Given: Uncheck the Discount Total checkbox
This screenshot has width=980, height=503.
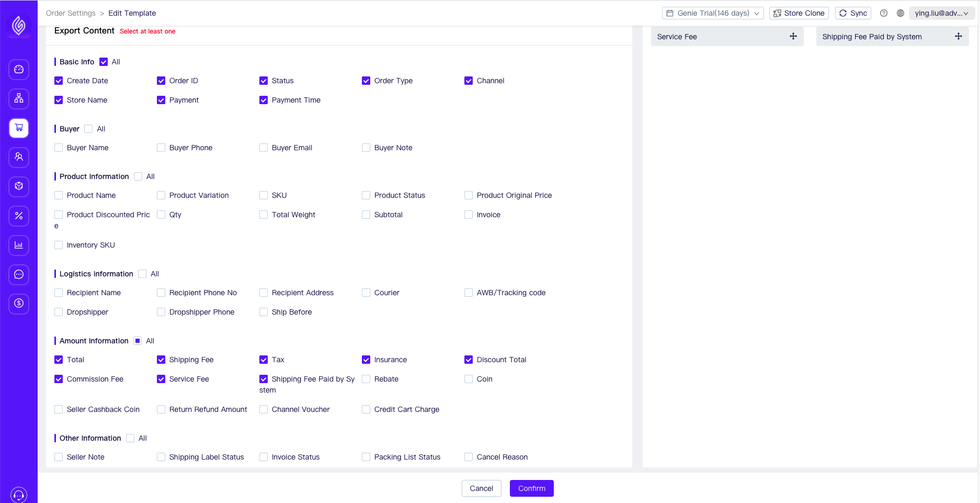Looking at the screenshot, I should [x=469, y=360].
